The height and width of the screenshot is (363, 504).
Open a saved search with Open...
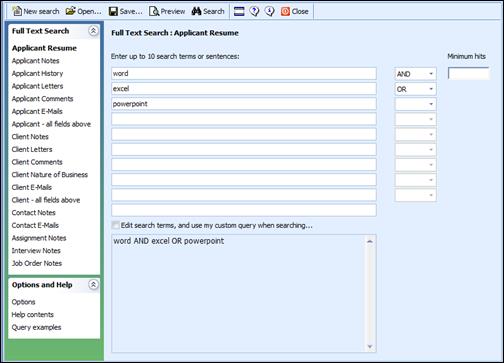83,11
